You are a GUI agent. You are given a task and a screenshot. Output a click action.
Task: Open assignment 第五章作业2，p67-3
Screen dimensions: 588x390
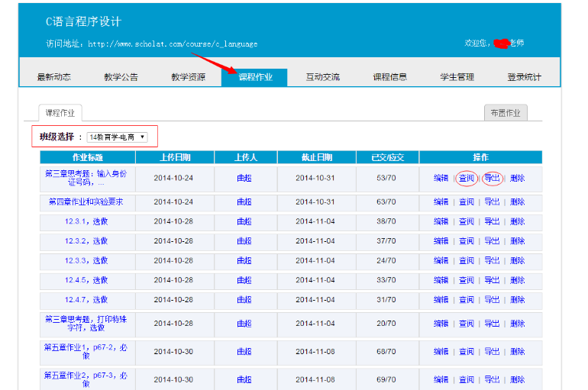86,379
